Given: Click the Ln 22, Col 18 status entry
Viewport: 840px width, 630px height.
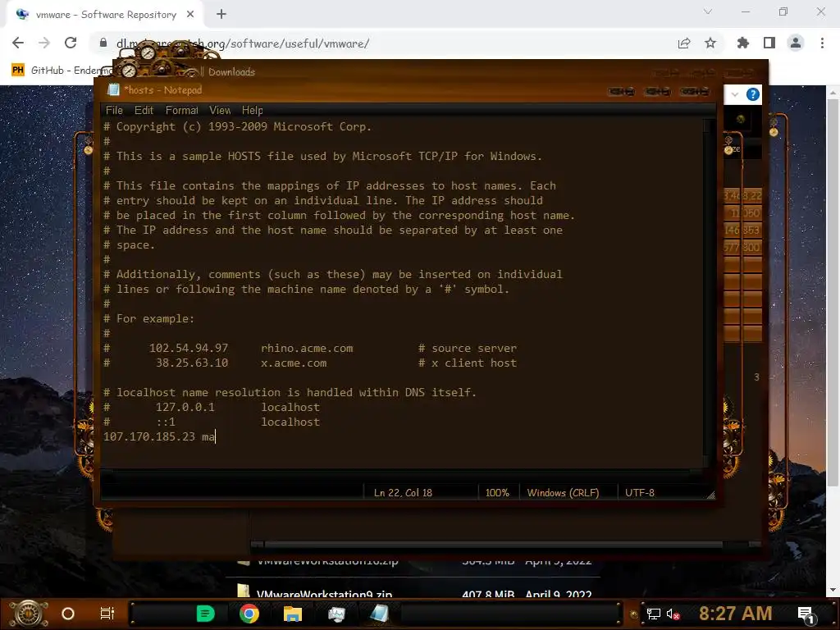Looking at the screenshot, I should [403, 493].
